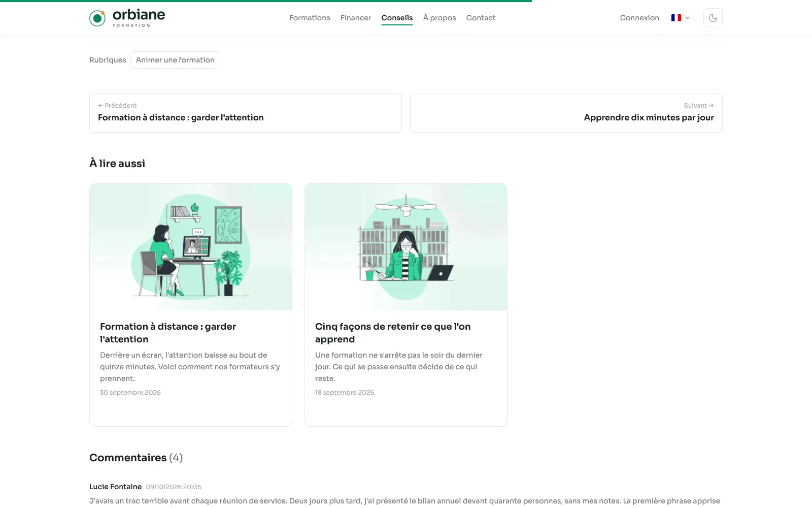Click the Connexion link
This screenshot has width=812, height=508.
639,18
